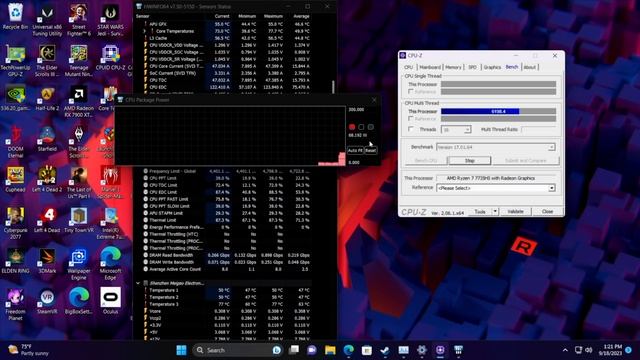This screenshot has height=360, width=640.
Task: Open the Half-Life 2 desktop icon
Action: coord(47,98)
